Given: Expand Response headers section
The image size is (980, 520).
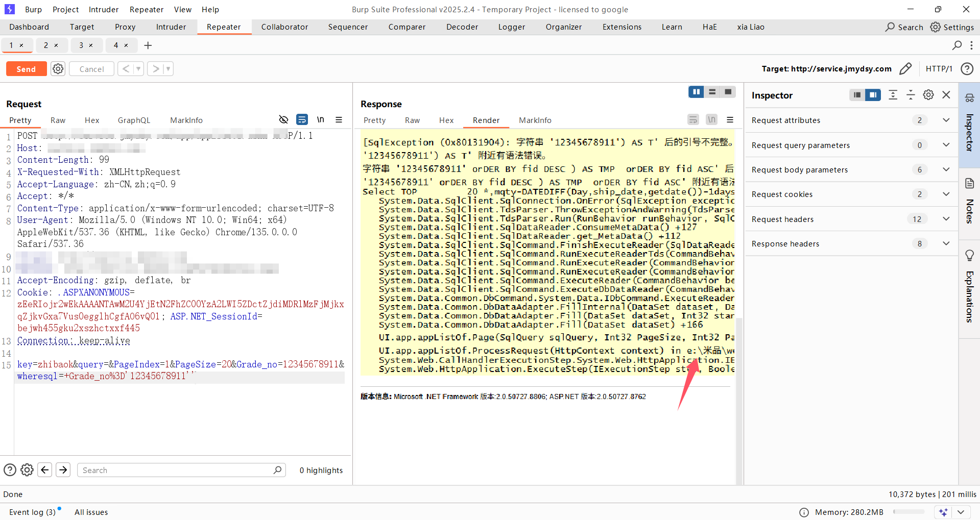Looking at the screenshot, I should [x=946, y=243].
